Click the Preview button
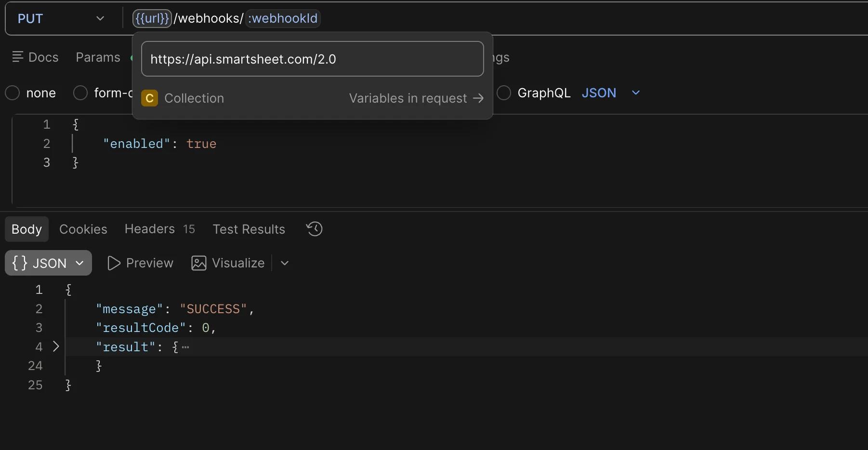This screenshot has width=868, height=450. click(140, 263)
